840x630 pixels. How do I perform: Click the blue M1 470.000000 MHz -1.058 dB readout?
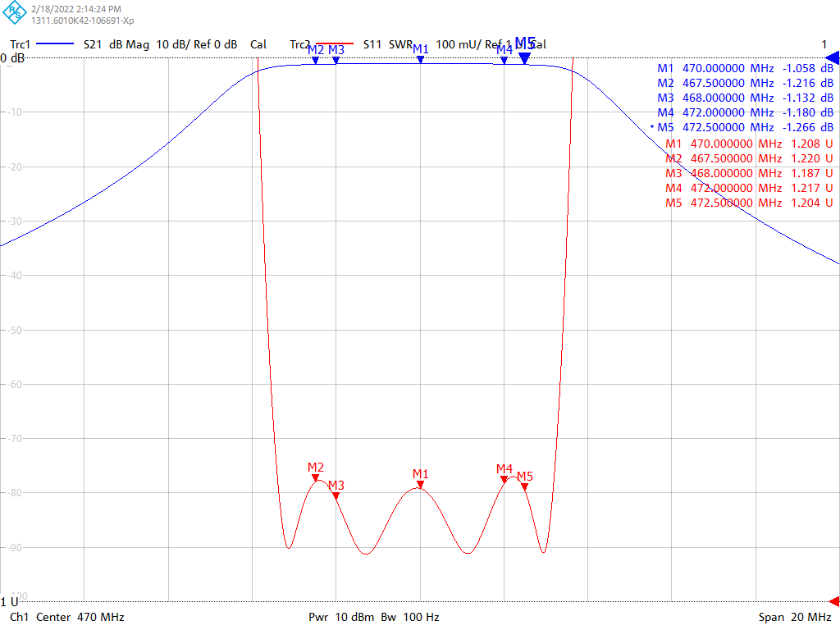(x=745, y=68)
